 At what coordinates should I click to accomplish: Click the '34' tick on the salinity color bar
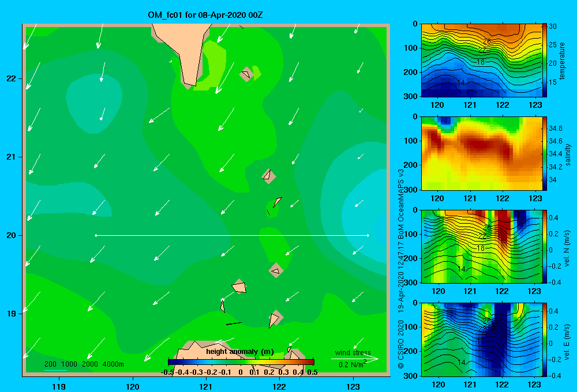(552, 180)
